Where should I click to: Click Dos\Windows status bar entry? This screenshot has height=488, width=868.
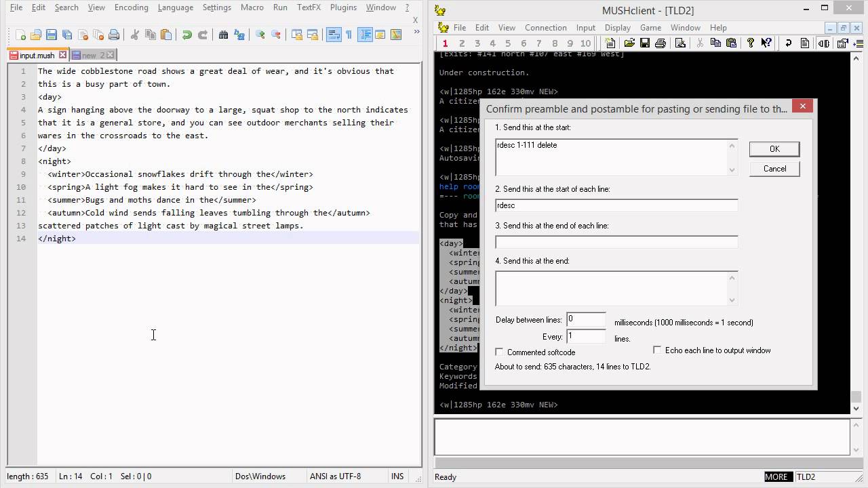coord(260,476)
